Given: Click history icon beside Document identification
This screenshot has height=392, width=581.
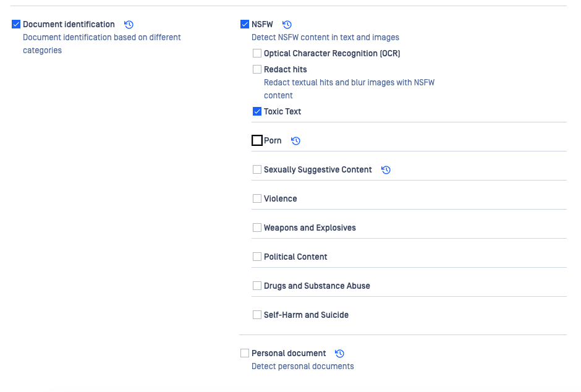Looking at the screenshot, I should [129, 25].
